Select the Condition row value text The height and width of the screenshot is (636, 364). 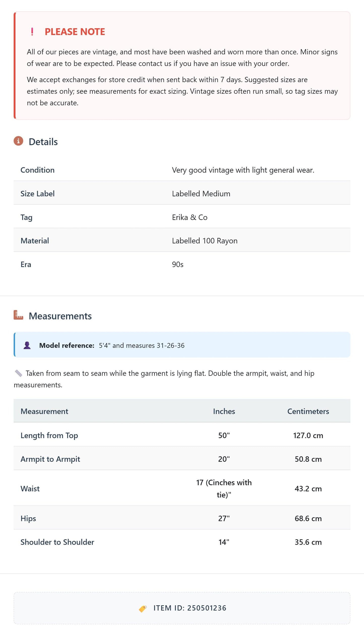[243, 170]
